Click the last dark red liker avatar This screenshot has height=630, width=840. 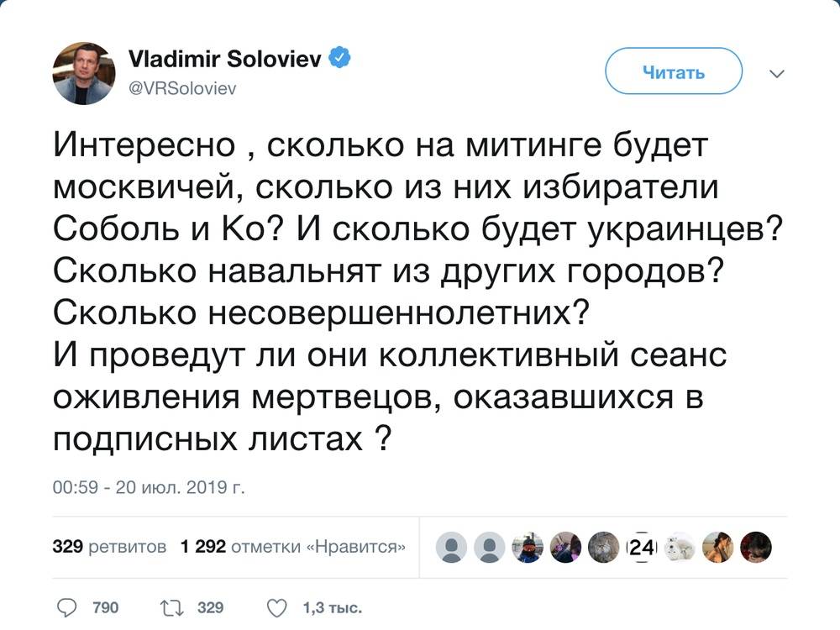pyautogui.click(x=756, y=548)
